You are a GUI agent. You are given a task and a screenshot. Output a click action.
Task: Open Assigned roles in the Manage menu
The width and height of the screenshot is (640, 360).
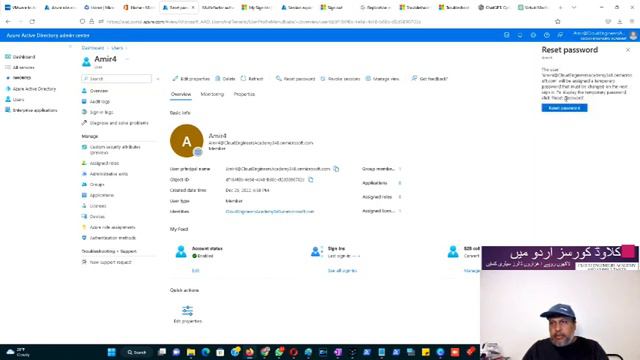104,163
